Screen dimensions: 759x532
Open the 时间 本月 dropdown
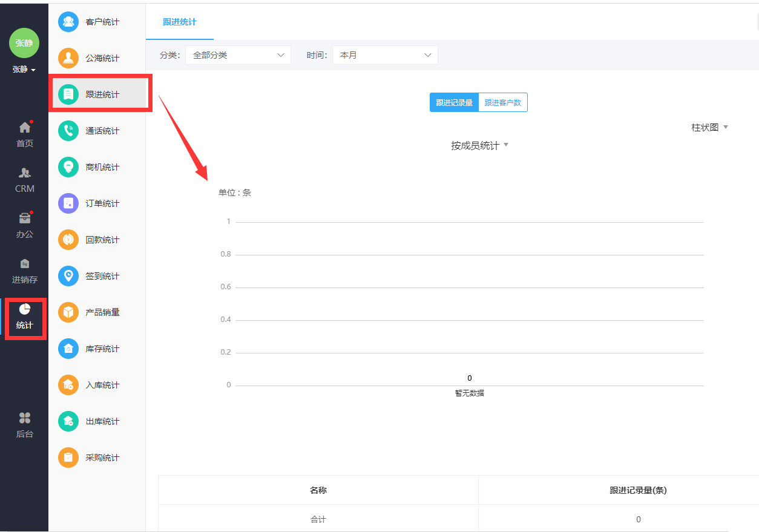(385, 55)
